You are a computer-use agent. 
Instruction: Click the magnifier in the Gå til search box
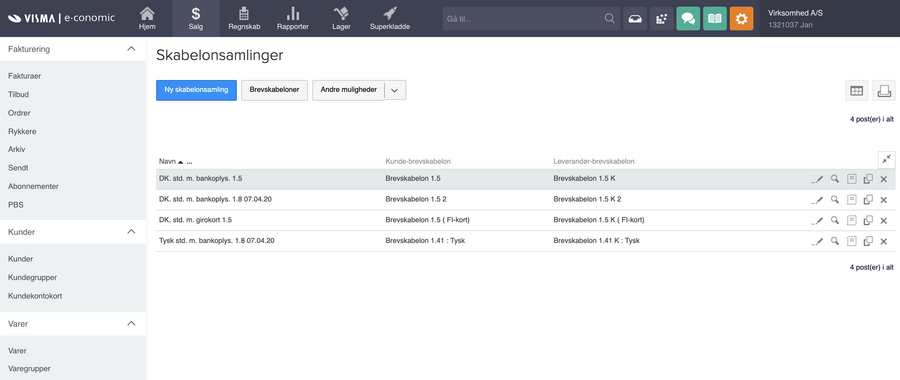coord(610,18)
